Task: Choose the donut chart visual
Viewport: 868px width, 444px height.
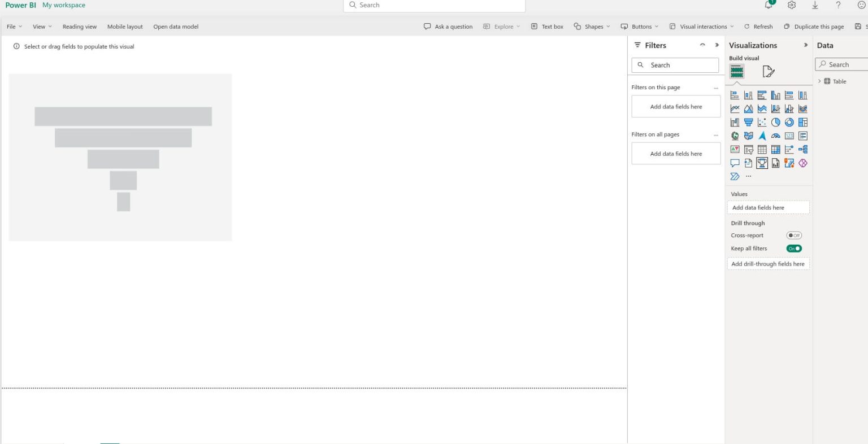Action: 789,122
